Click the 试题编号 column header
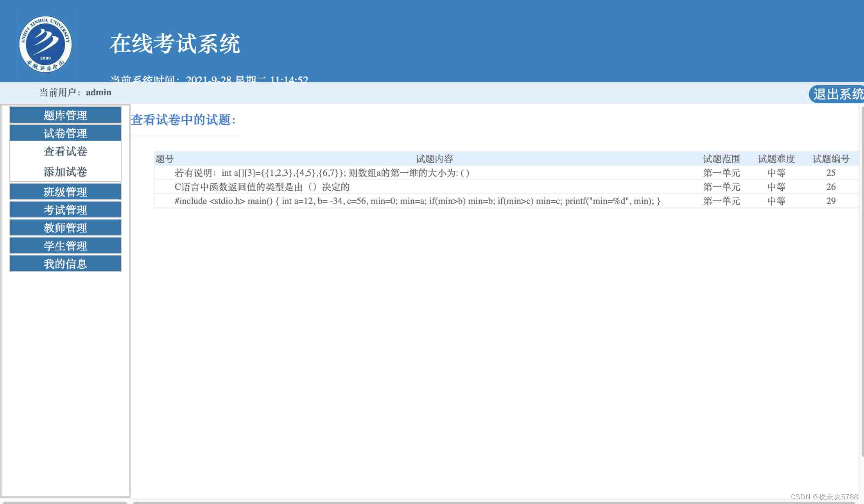Screen dimensions: 864x504 (831, 159)
